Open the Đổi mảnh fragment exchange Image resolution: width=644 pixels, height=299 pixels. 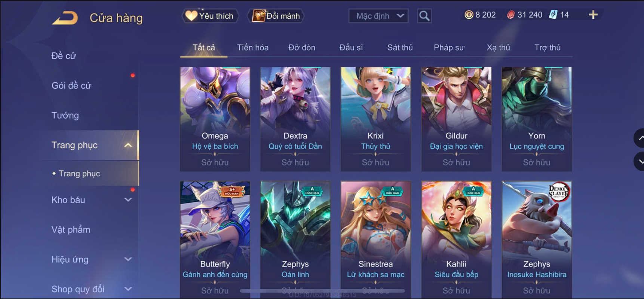point(276,16)
